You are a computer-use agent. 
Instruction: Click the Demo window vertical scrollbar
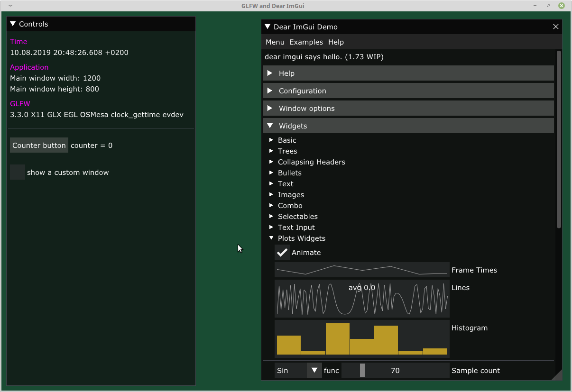(559, 139)
